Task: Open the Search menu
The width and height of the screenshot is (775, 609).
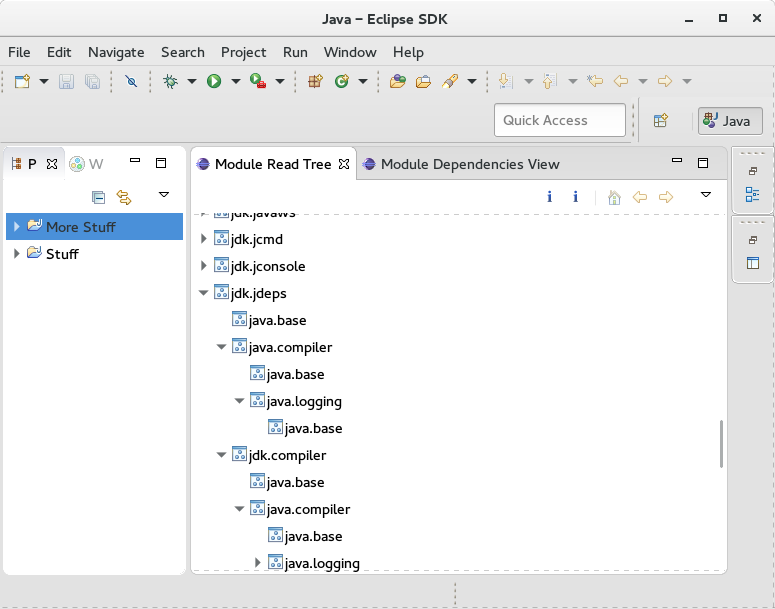Action: [x=183, y=52]
